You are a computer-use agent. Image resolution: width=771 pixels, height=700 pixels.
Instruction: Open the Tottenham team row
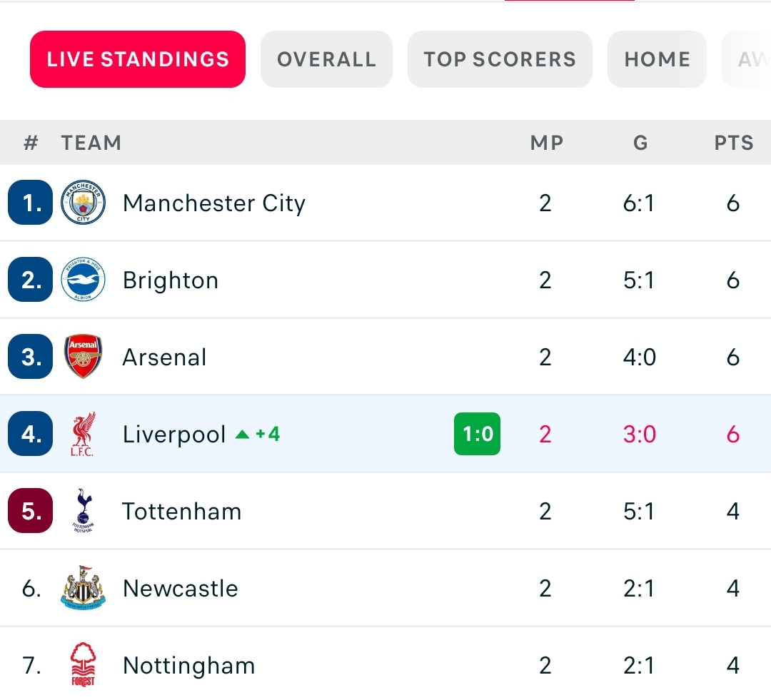pos(385,511)
